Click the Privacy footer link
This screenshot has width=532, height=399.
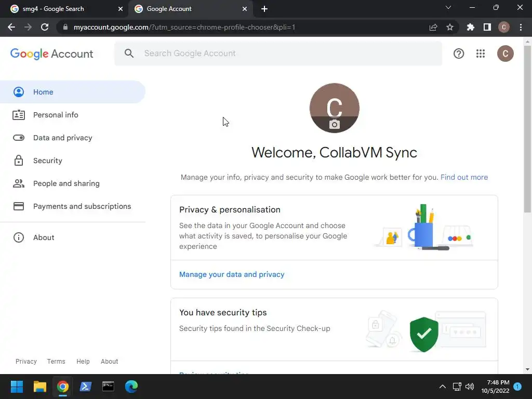tap(26, 362)
